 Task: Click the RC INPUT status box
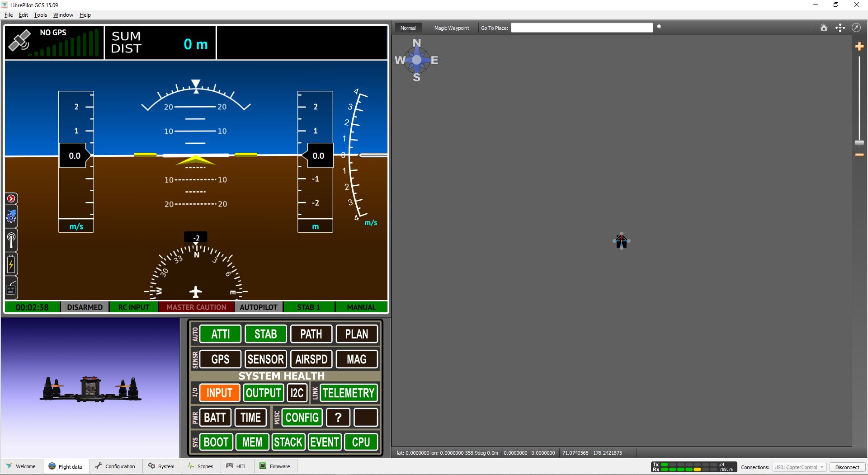coord(133,307)
